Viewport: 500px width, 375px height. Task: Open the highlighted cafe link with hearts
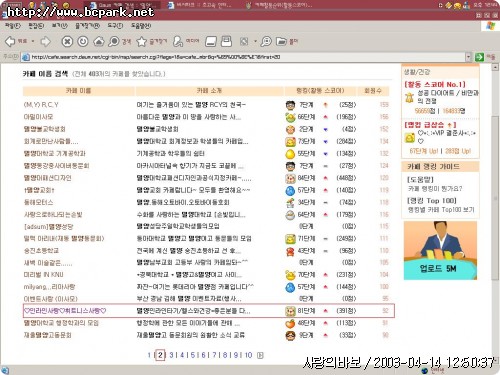[65, 311]
